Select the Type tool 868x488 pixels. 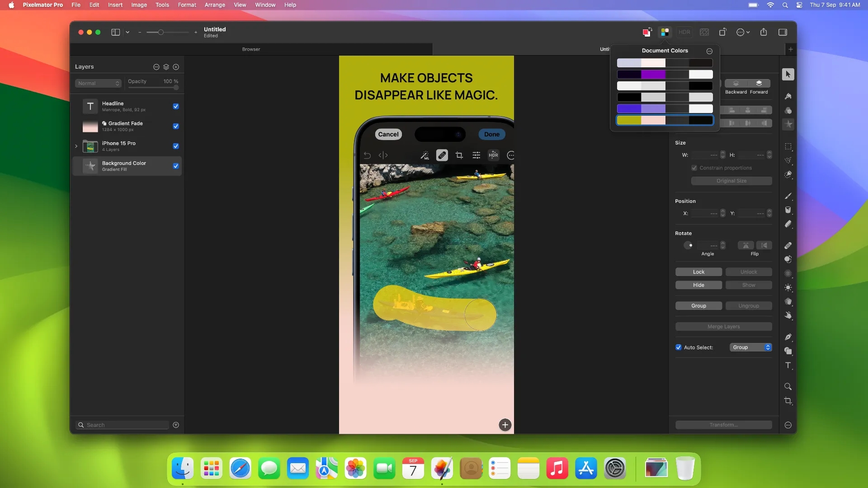(788, 366)
